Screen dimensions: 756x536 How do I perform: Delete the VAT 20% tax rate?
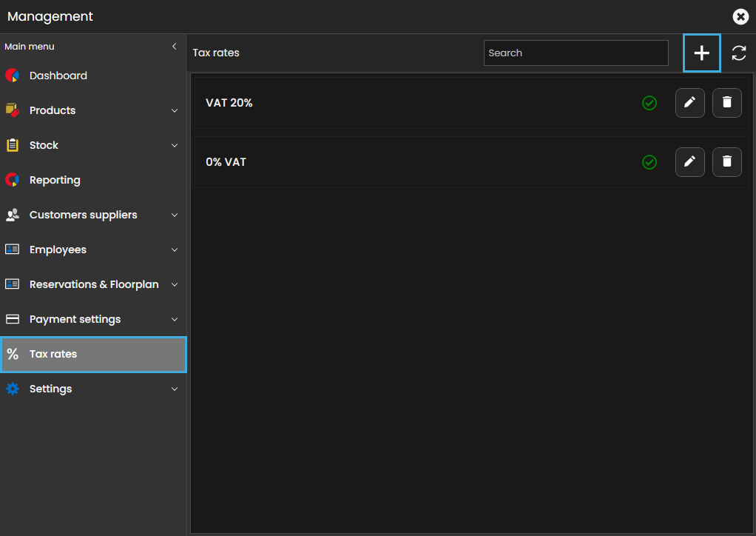(x=726, y=103)
